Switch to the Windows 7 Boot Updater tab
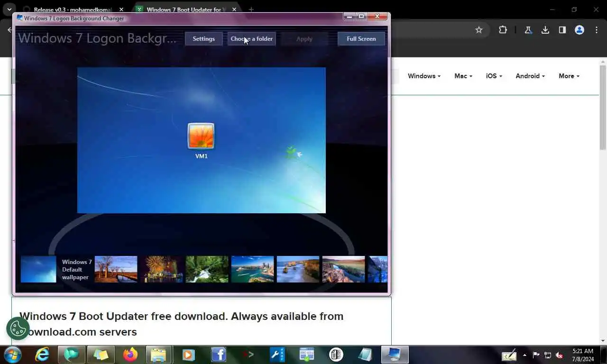 coord(185,9)
